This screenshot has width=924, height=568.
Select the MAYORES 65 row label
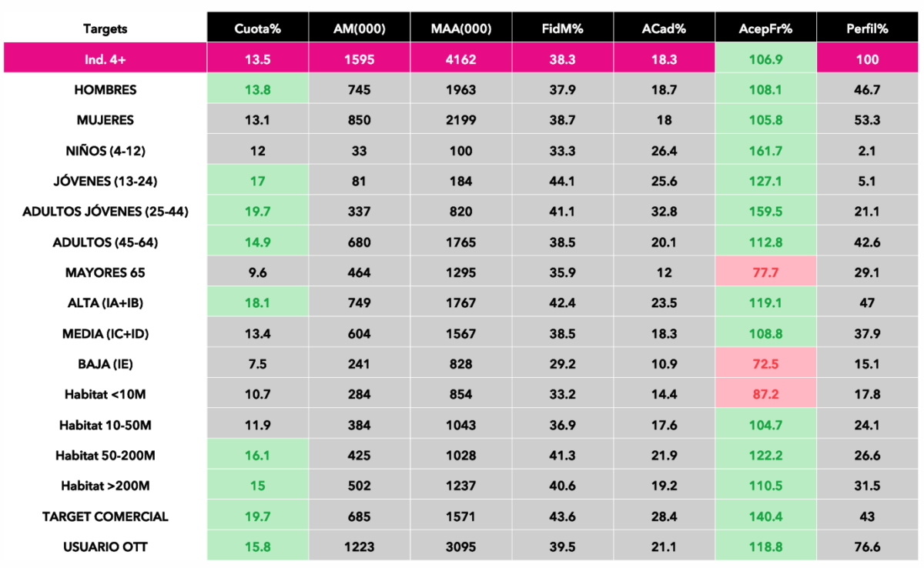(105, 272)
